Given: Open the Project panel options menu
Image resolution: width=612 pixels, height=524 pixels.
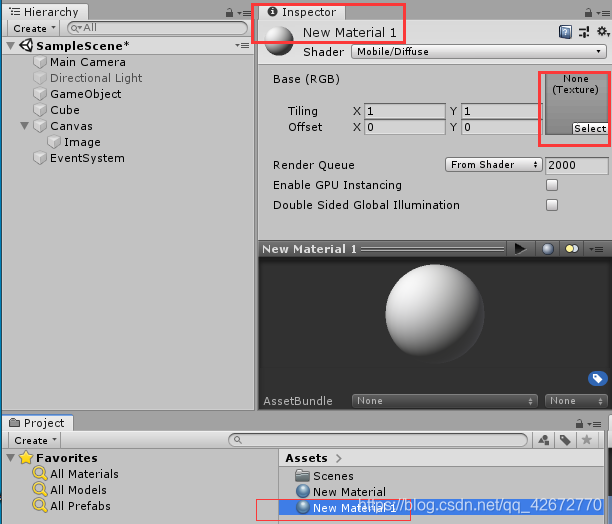Looking at the screenshot, I should (595, 424).
